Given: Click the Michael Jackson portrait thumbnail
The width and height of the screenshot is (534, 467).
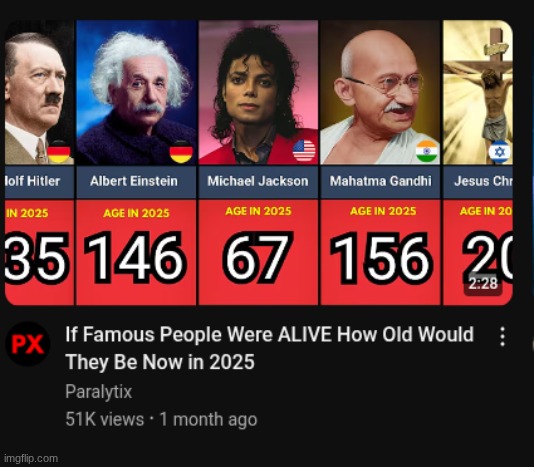Looking at the screenshot, I should coord(258,93).
